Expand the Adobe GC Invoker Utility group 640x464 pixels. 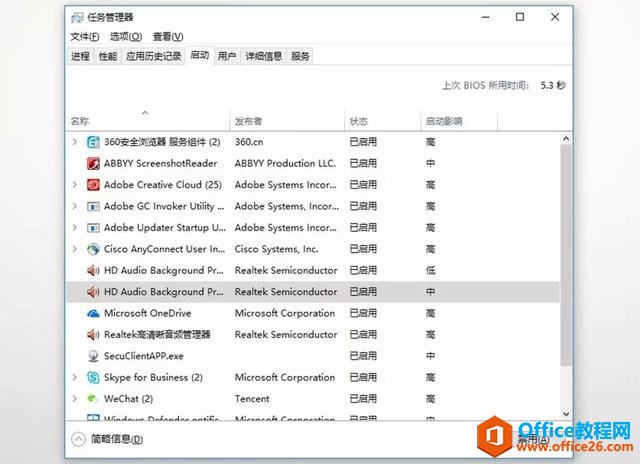[x=75, y=206]
